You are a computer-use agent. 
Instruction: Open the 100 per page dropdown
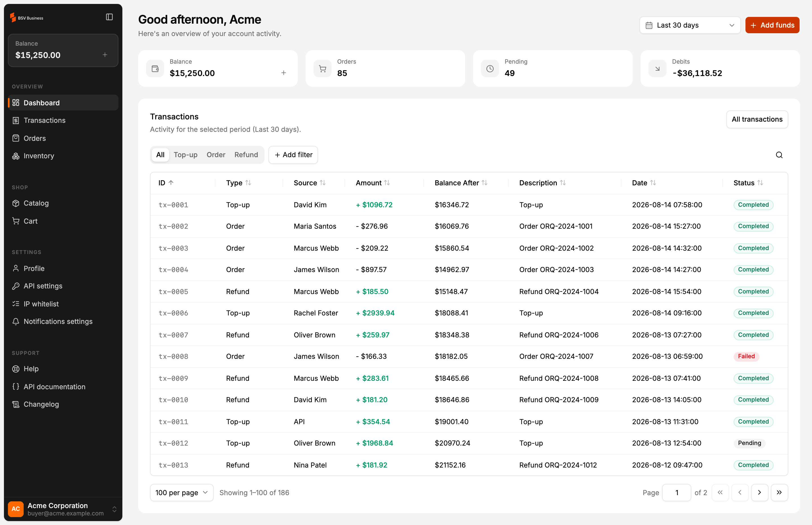[x=182, y=493]
